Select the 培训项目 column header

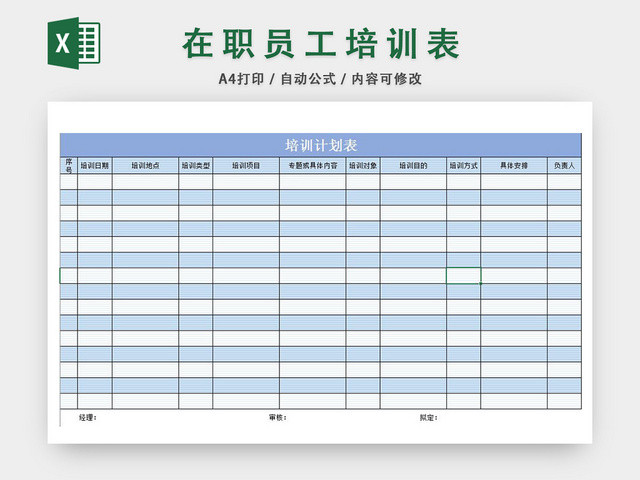246,166
